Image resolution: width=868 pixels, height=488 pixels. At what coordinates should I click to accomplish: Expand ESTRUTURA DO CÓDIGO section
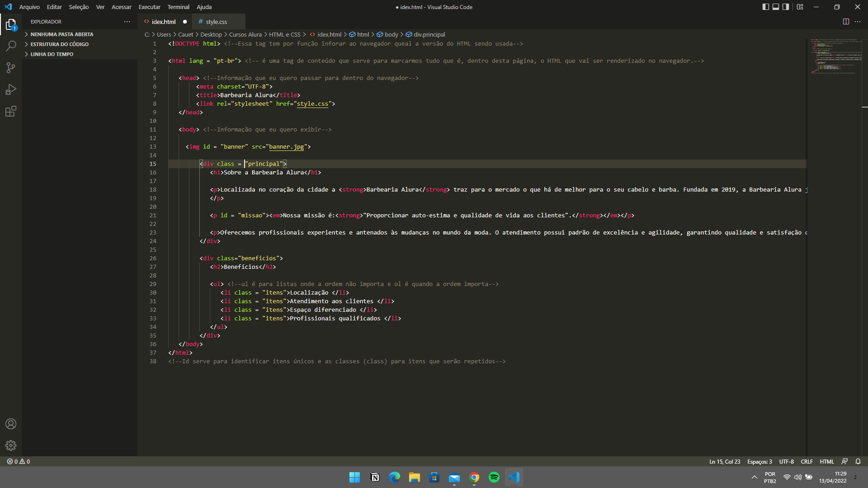pyautogui.click(x=80, y=44)
